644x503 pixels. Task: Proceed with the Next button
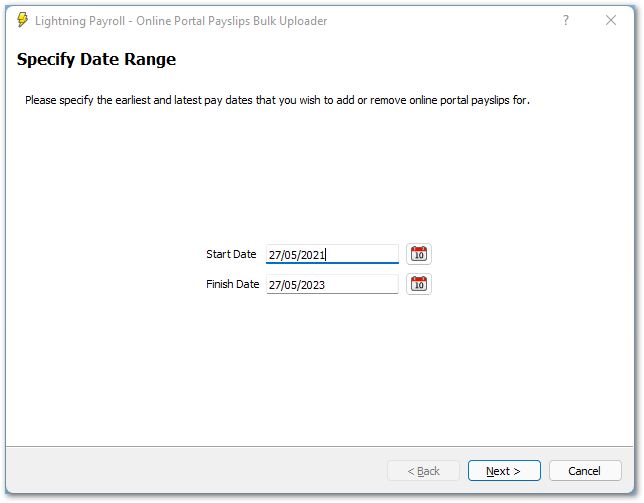504,471
